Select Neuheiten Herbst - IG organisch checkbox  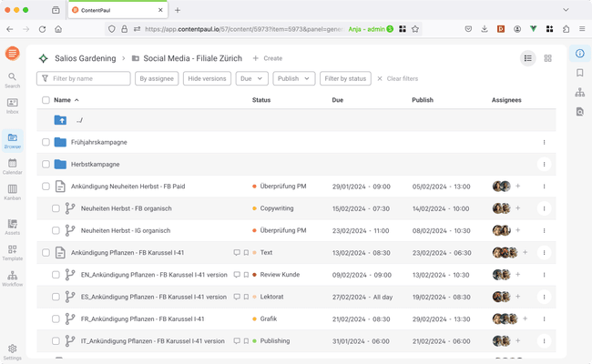coord(56,230)
